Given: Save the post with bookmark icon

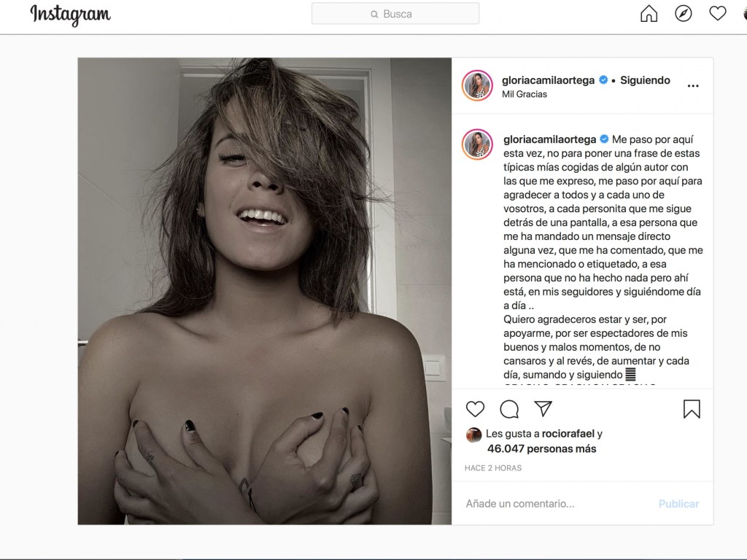Looking at the screenshot, I should [692, 408].
